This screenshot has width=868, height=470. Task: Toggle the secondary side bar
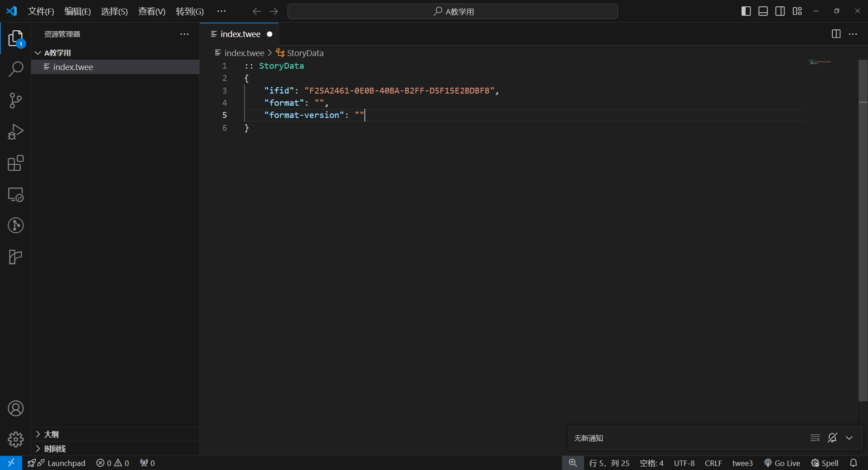point(780,11)
